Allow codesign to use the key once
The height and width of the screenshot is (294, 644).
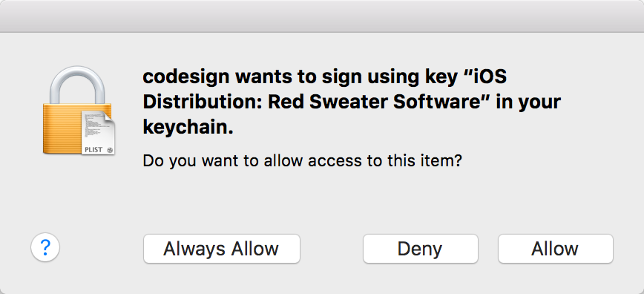point(555,249)
